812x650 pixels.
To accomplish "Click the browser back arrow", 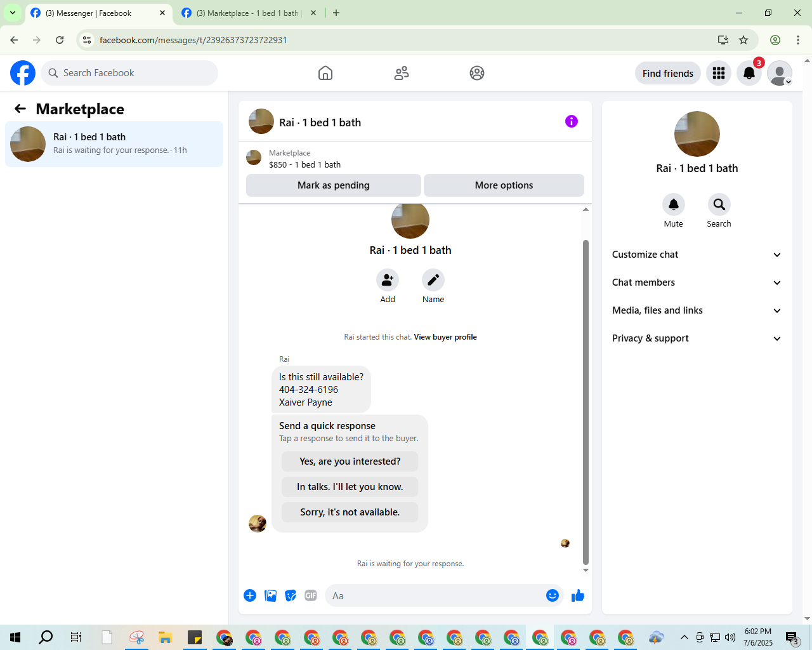I will pos(14,40).
